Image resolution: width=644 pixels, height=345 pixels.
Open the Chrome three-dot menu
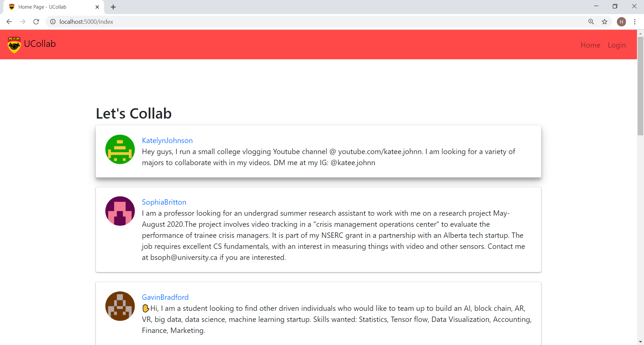(635, 21)
